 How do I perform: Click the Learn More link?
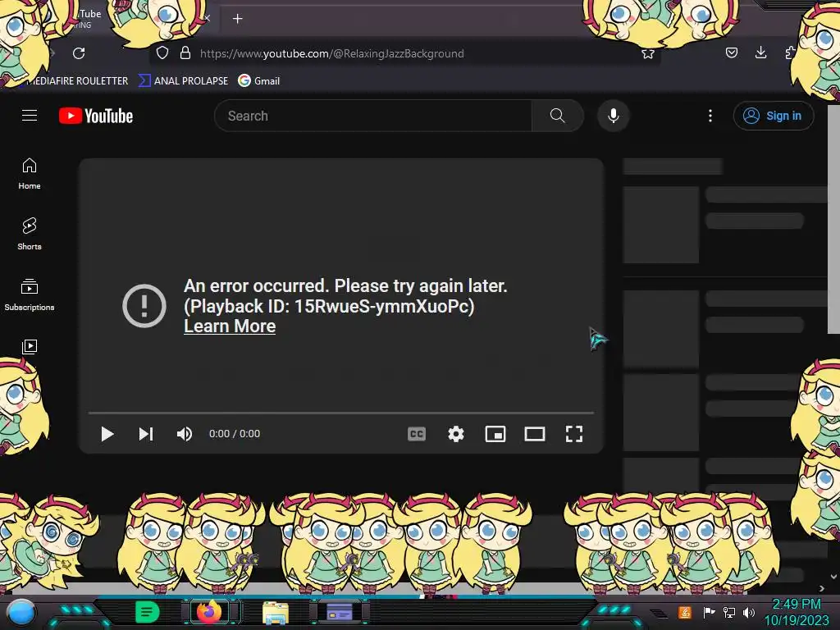(230, 326)
